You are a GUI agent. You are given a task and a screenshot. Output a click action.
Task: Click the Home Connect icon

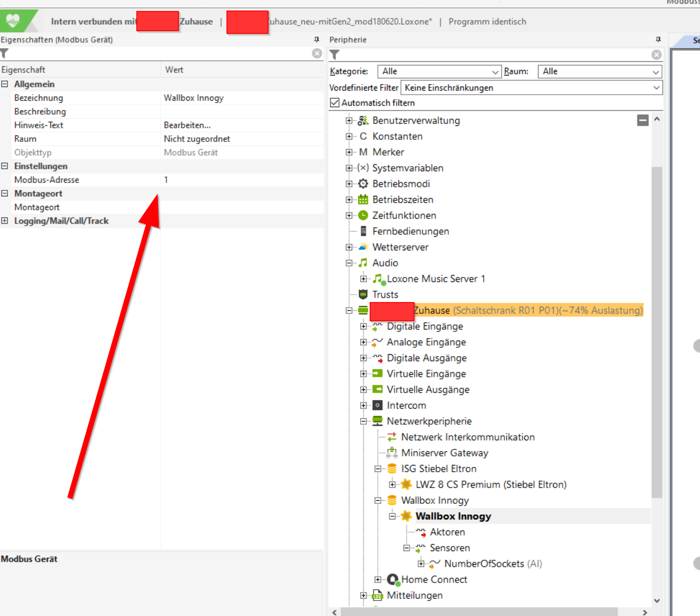[393, 580]
